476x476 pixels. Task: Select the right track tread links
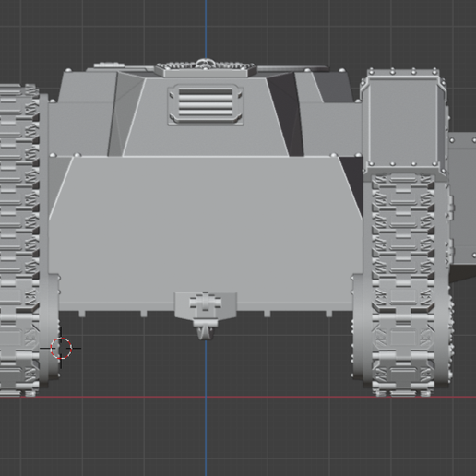tap(403, 284)
